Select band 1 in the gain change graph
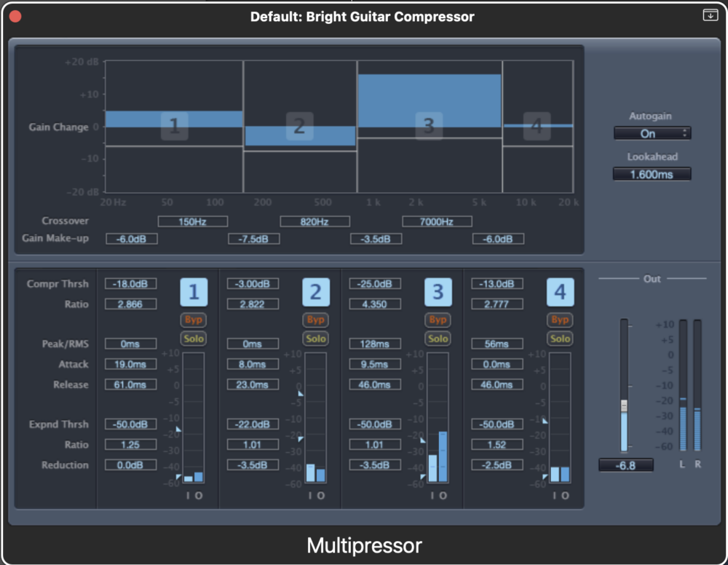 pos(174,127)
